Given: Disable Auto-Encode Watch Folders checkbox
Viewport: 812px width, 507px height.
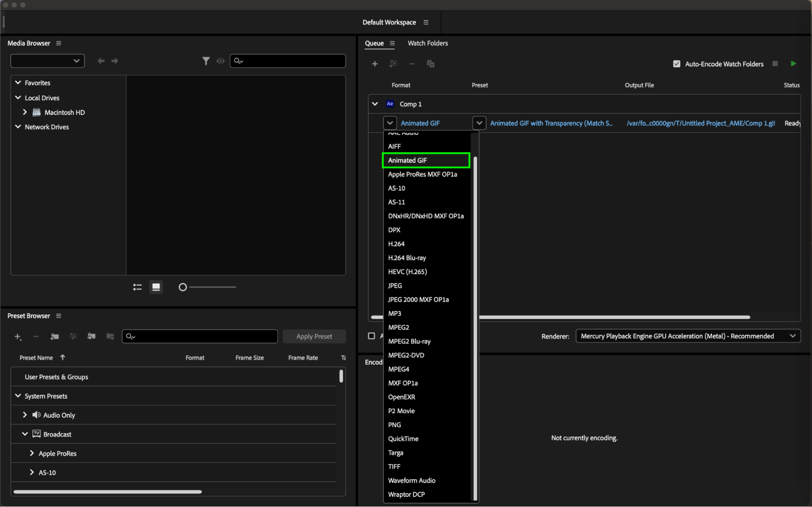Looking at the screenshot, I should [x=677, y=64].
